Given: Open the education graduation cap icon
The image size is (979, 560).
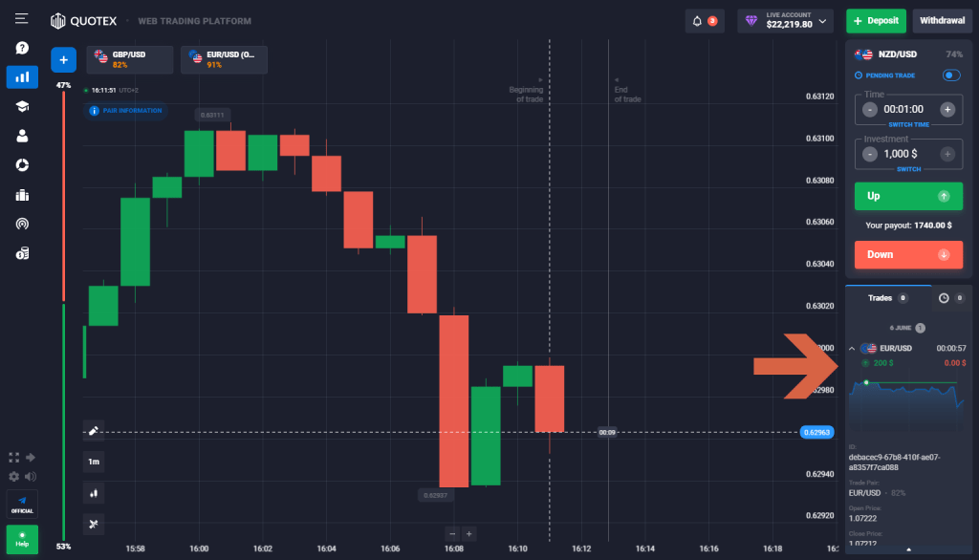Looking at the screenshot, I should [21, 107].
